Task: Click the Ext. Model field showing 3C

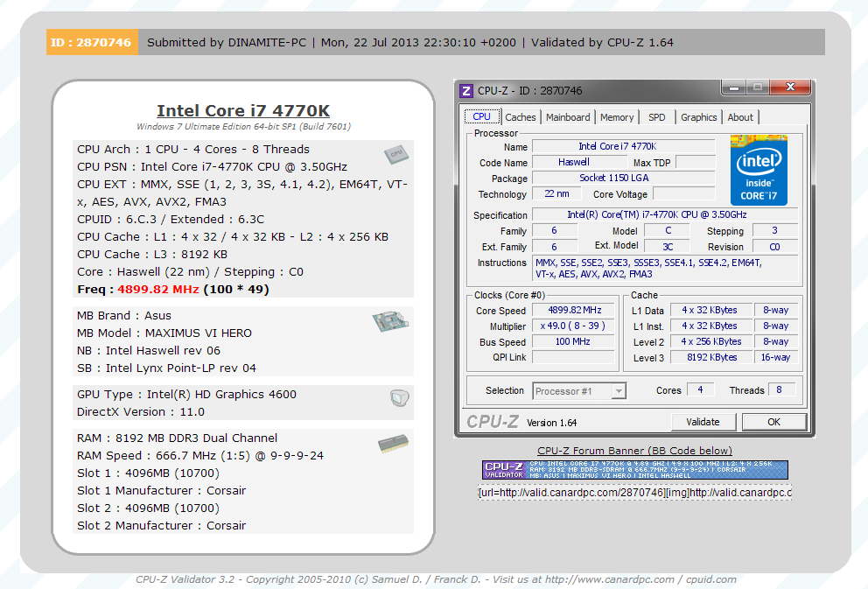Action: (x=668, y=246)
